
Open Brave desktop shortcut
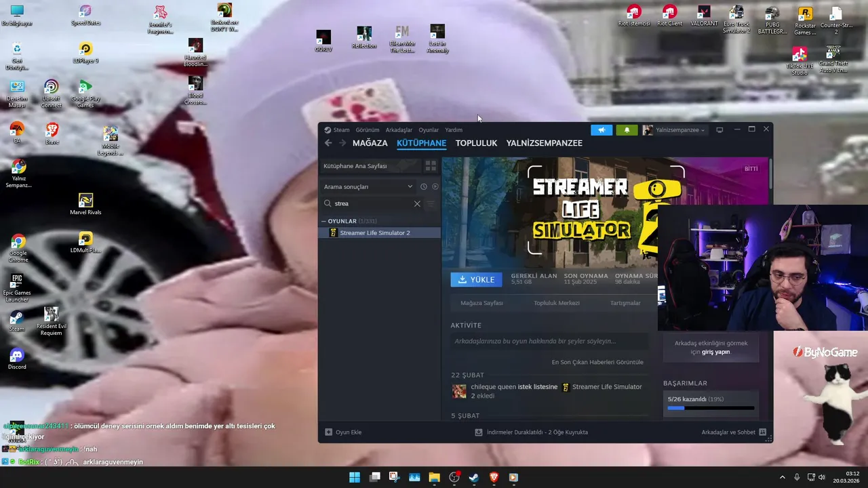[x=52, y=133]
